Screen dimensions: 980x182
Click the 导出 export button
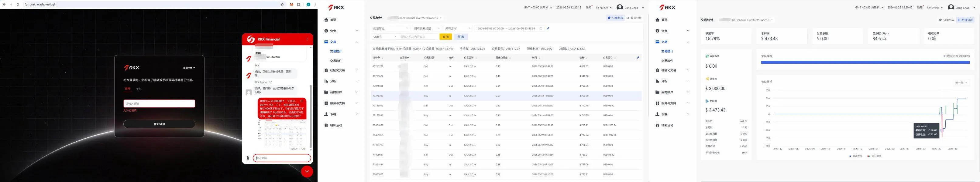point(461,37)
